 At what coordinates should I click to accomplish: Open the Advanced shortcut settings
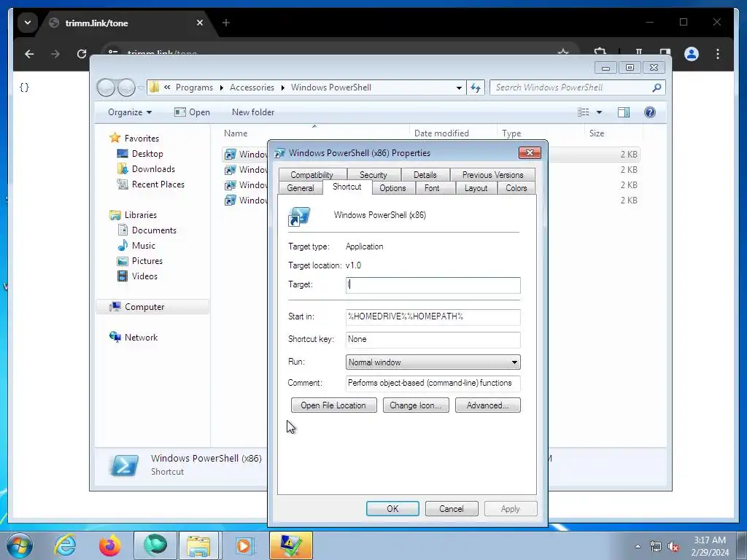[x=488, y=405]
